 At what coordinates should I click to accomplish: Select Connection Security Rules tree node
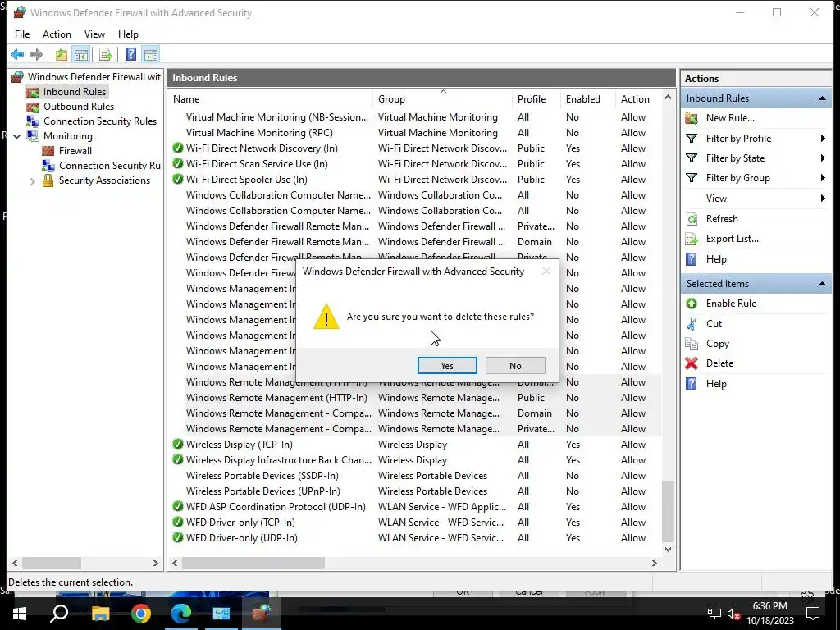99,121
